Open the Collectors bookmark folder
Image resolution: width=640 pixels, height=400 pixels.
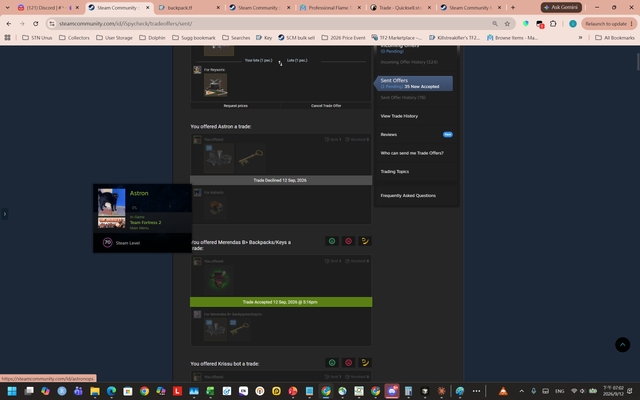(x=74, y=38)
